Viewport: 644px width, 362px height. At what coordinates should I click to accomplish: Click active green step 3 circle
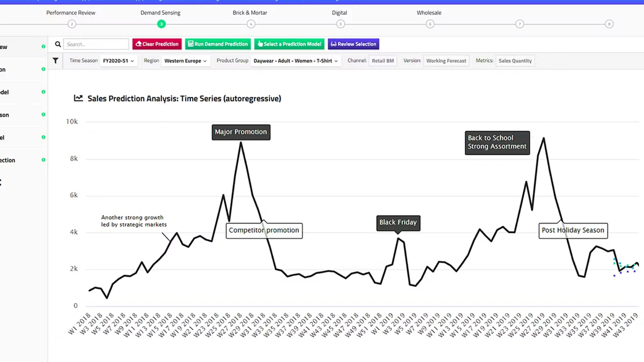coord(161,24)
